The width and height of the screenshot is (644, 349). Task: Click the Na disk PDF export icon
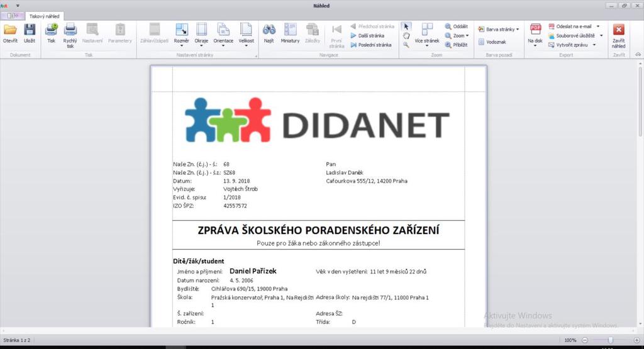tap(535, 30)
